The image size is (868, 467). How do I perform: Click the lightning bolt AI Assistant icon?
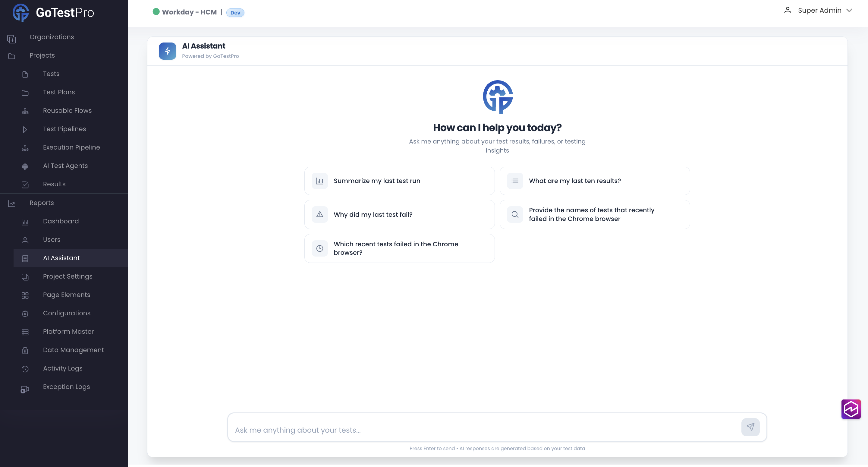tap(168, 51)
